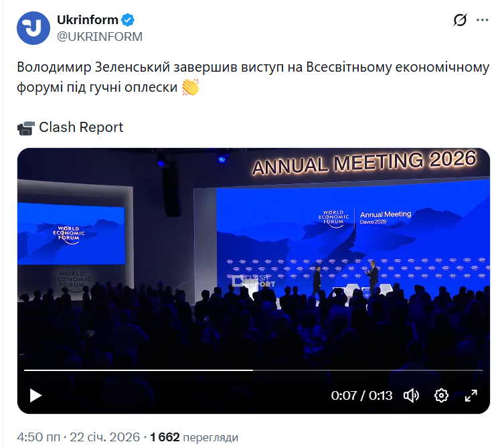Open the Ukrinform profile avatar
The image size is (498, 448).
(x=33, y=28)
